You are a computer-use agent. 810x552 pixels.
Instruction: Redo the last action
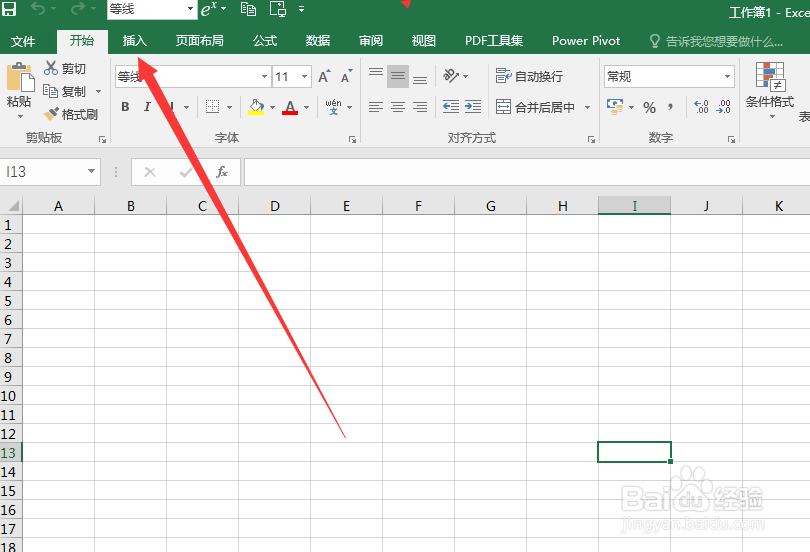77,9
